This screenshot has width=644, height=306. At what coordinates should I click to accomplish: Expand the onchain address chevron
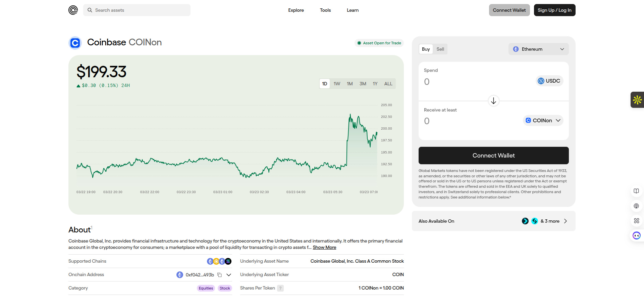[x=229, y=275]
